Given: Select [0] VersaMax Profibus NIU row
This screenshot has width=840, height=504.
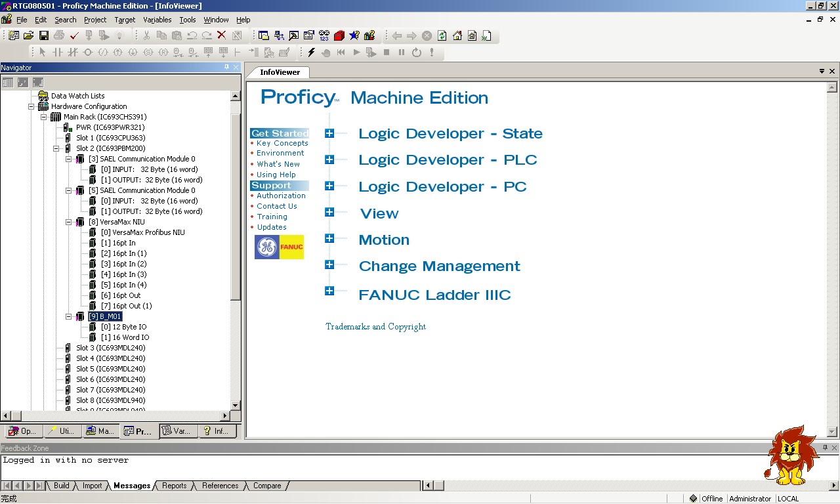Looking at the screenshot, I should (142, 232).
